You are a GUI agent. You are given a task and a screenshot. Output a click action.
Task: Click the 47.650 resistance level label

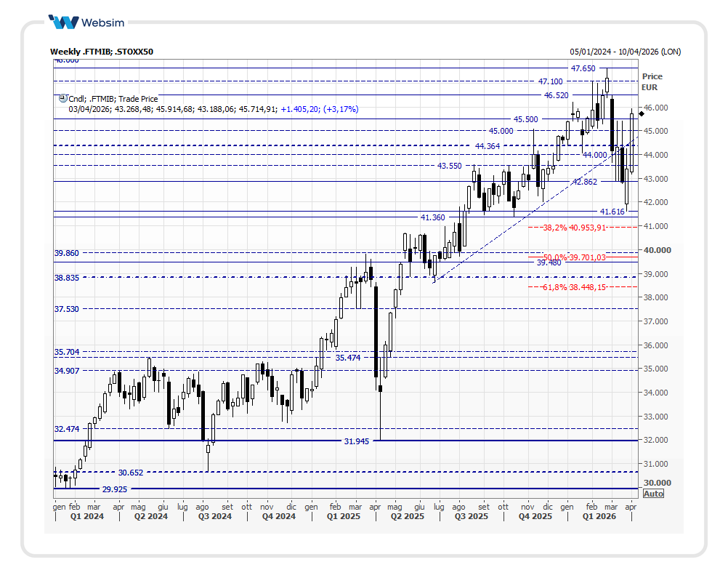[583, 68]
